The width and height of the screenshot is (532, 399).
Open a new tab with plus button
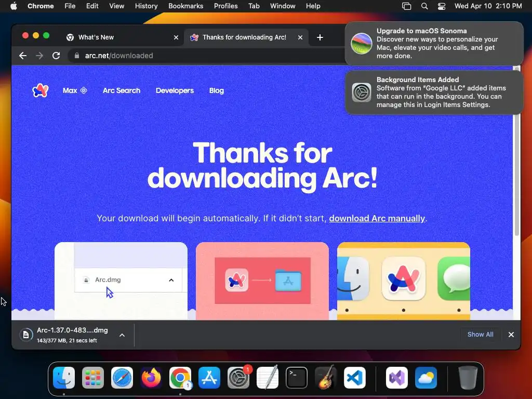[320, 37]
